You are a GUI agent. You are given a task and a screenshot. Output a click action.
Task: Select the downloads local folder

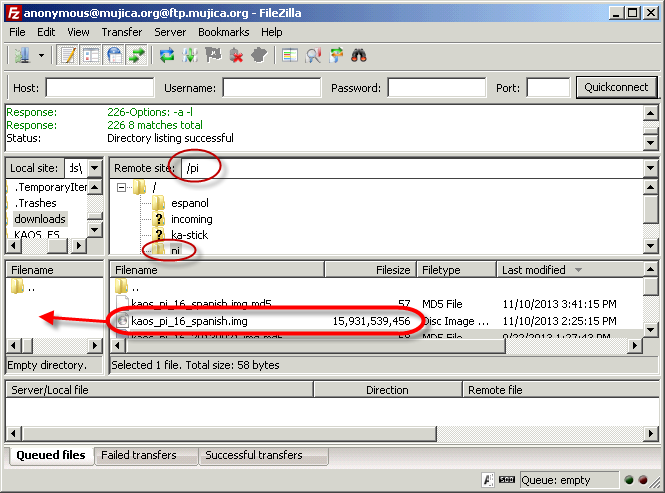tap(40, 219)
